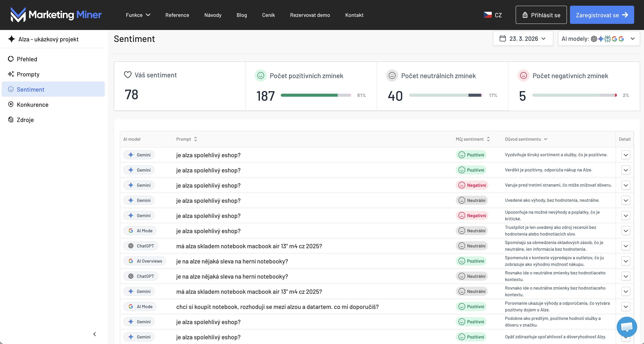Image resolution: width=644 pixels, height=344 pixels.
Task: Click the positive mentions 81% progress bar
Action: click(x=316, y=95)
